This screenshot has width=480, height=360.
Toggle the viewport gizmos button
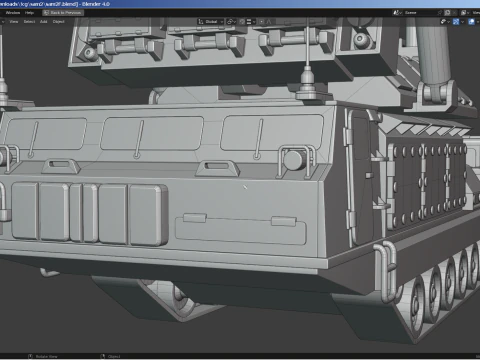click(456, 22)
